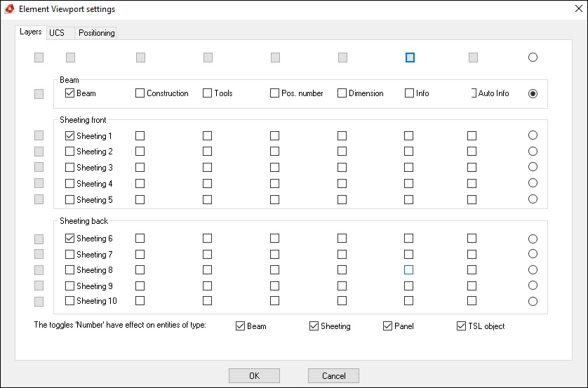Check Sheeting 1 construction column checkbox
Viewport: 588px width, 388px height.
pos(140,135)
